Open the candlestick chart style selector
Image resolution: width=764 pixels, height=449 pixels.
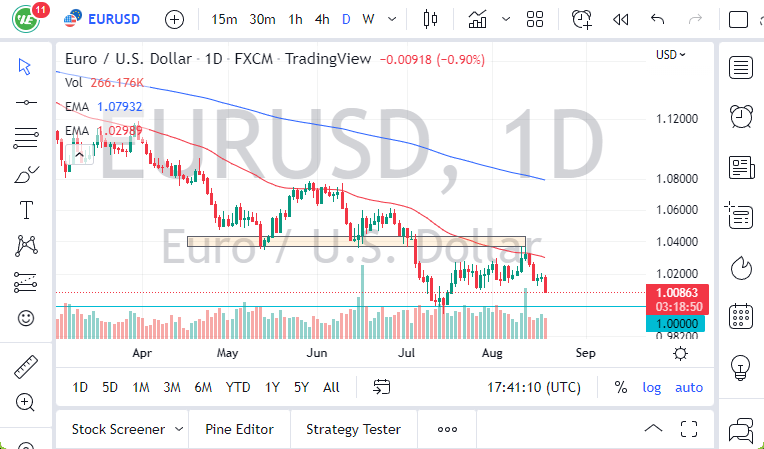click(432, 19)
